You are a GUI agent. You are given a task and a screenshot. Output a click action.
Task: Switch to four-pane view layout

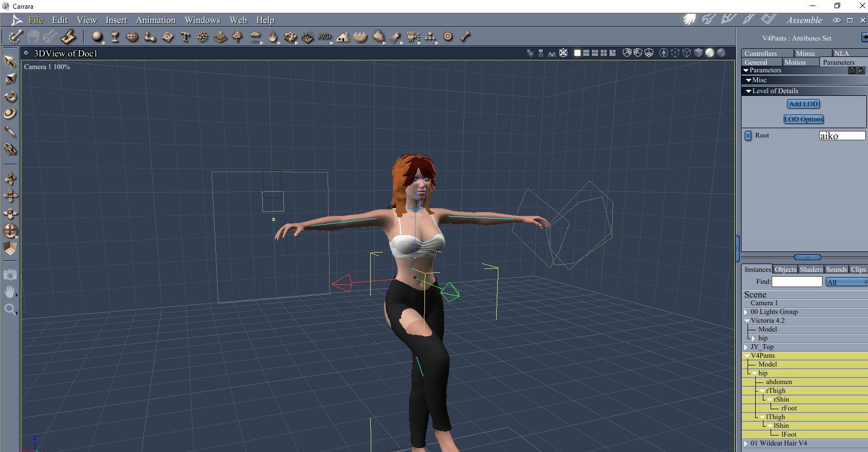coord(603,53)
